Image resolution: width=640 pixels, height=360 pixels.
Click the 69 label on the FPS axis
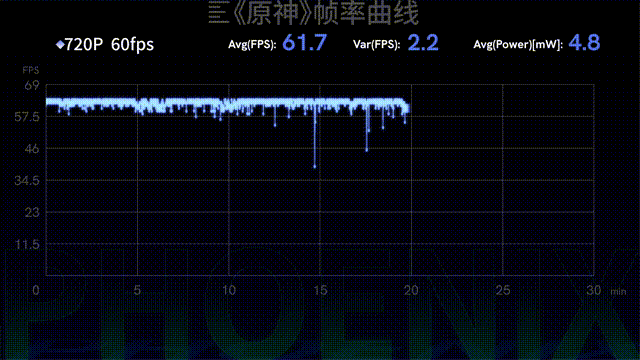point(32,85)
